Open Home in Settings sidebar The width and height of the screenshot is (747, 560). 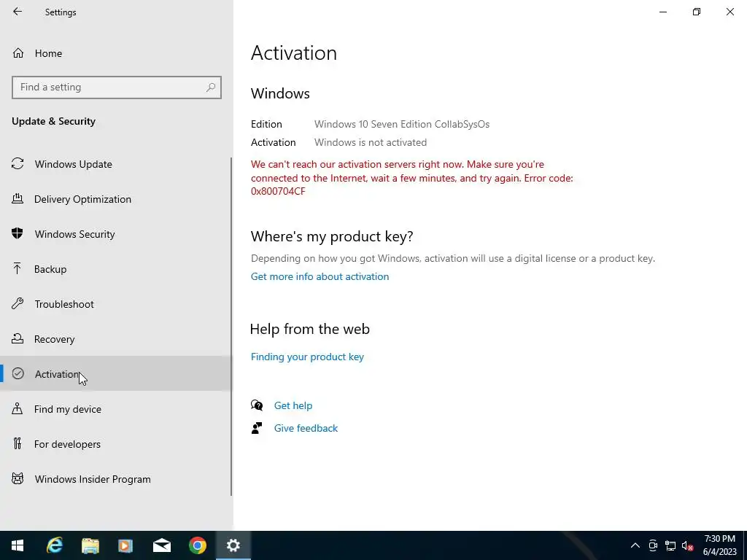click(x=117, y=53)
